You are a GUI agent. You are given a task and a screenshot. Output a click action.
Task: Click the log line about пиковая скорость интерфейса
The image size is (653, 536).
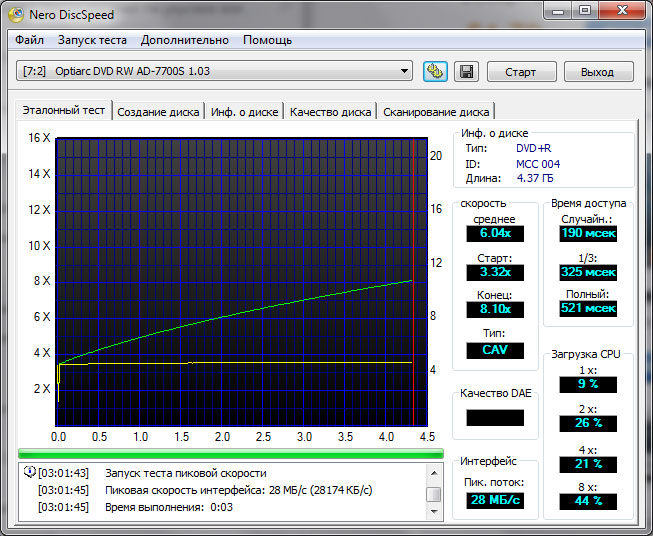pyautogui.click(x=238, y=490)
